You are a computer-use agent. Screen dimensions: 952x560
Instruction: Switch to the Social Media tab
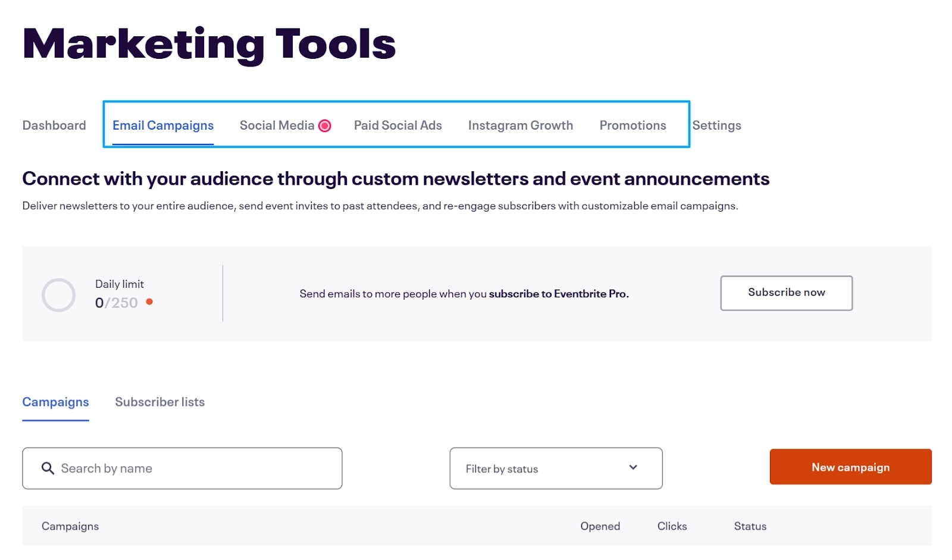(x=277, y=125)
